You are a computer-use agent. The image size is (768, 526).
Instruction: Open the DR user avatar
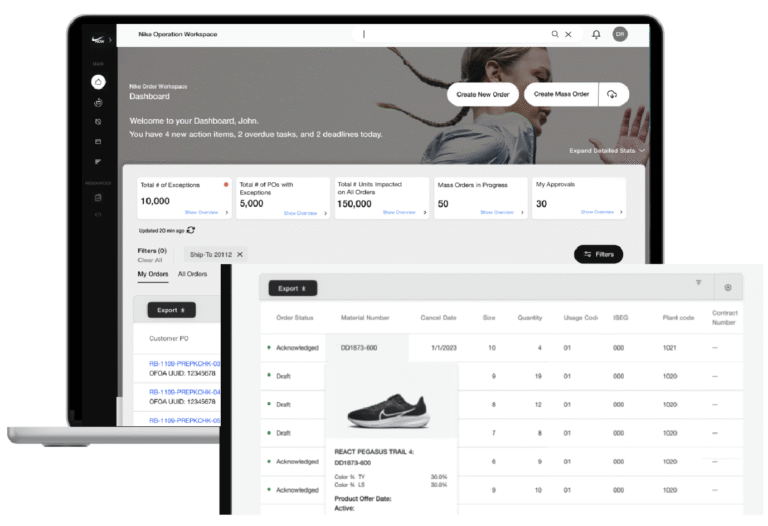620,34
